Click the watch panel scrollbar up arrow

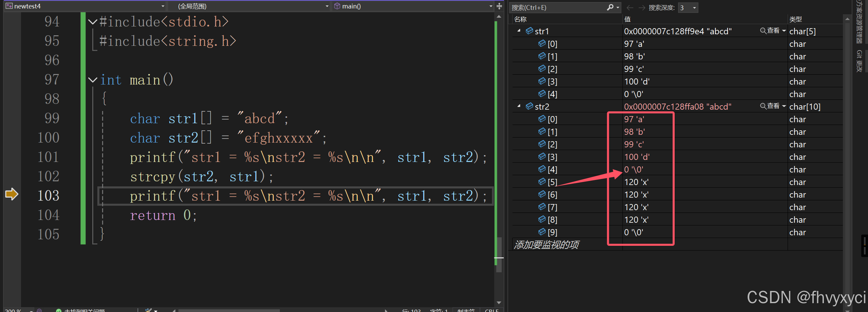(x=847, y=19)
